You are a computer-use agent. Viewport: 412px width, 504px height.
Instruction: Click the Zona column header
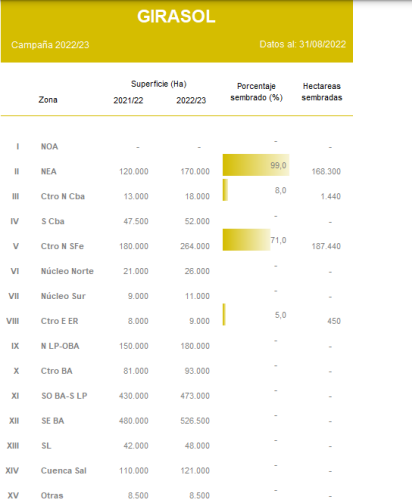coord(48,100)
